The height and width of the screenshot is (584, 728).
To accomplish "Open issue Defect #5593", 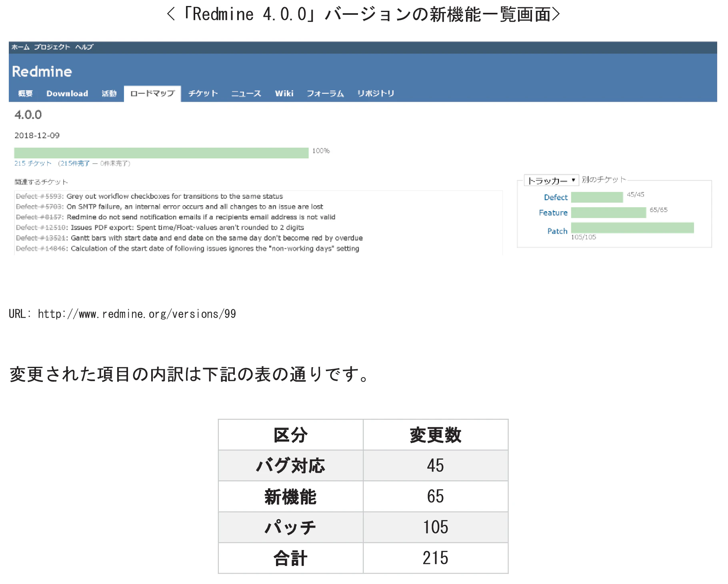I will point(39,196).
